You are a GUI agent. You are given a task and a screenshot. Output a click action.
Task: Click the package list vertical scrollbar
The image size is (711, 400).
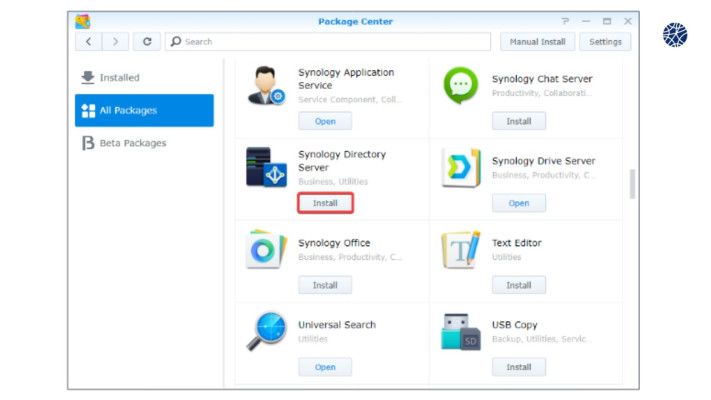pyautogui.click(x=632, y=184)
